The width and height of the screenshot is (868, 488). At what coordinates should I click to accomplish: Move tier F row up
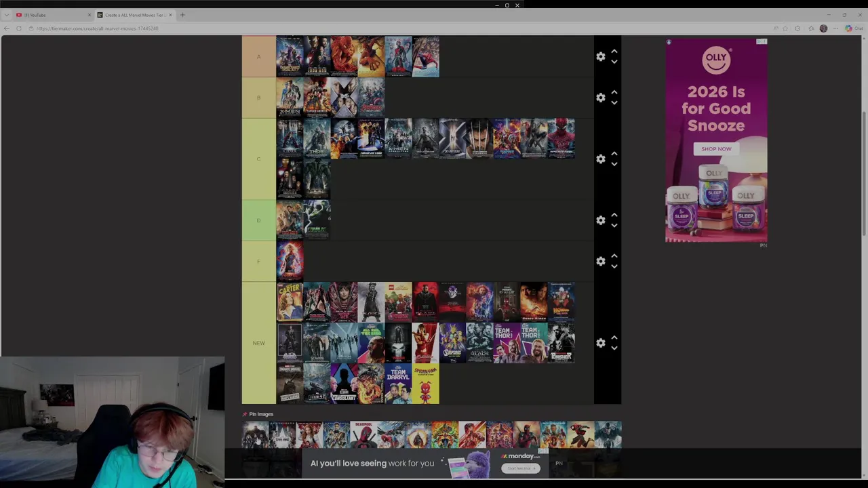point(614,256)
